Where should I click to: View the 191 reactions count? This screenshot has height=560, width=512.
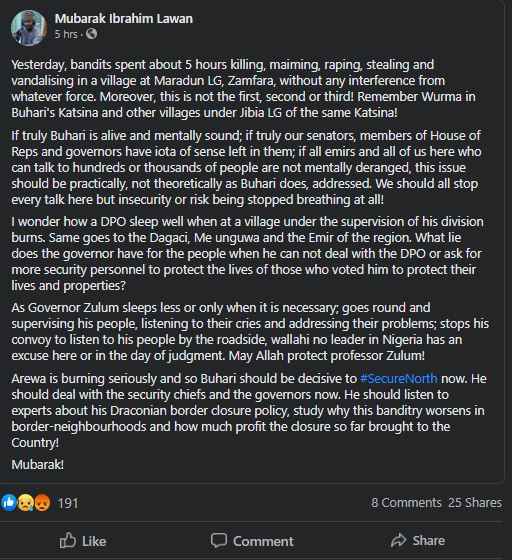coord(67,503)
